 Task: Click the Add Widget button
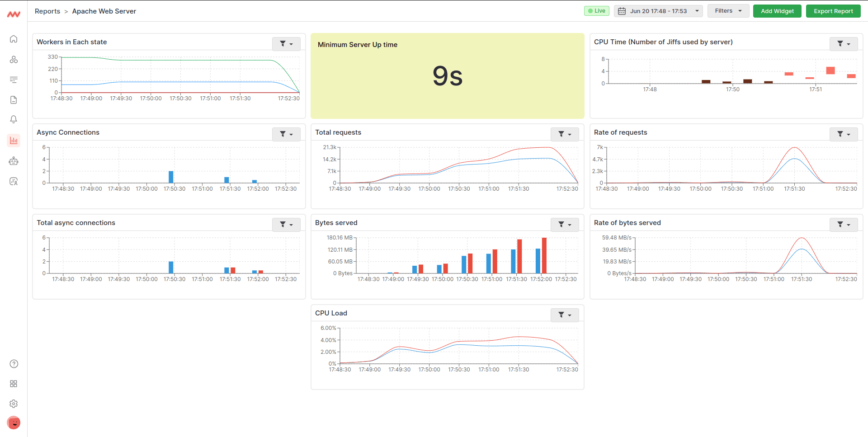click(x=777, y=10)
